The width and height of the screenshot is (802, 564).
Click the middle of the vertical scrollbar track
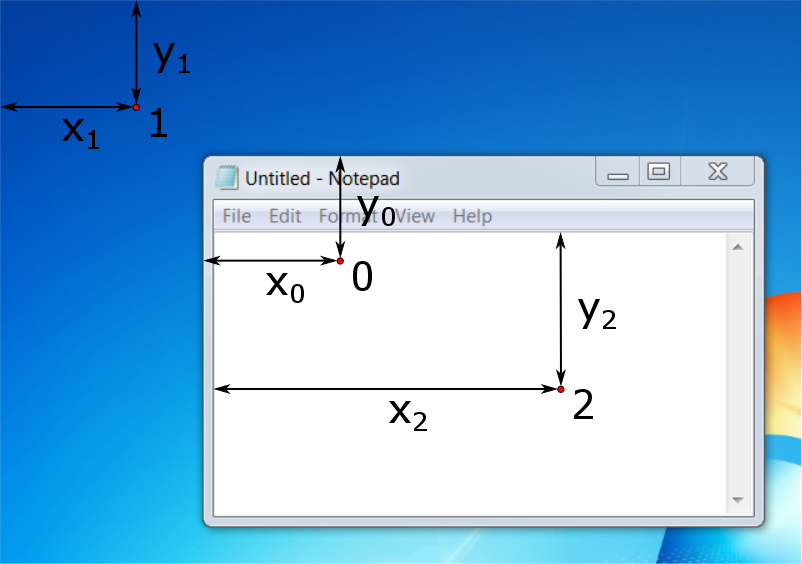tap(738, 373)
